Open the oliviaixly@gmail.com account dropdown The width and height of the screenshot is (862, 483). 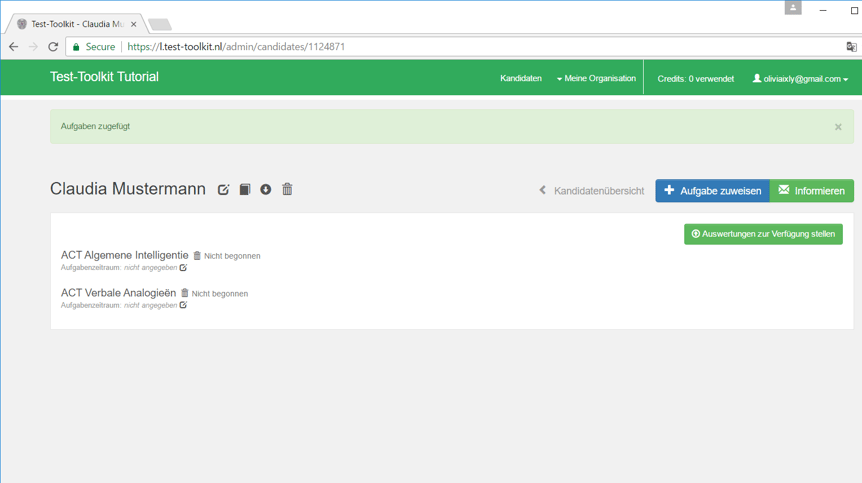click(800, 79)
